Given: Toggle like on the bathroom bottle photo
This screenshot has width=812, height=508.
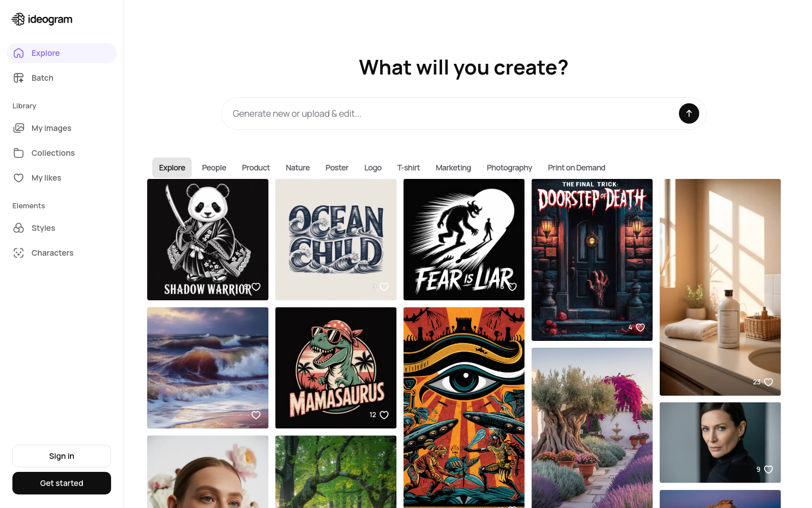Looking at the screenshot, I should click(768, 382).
